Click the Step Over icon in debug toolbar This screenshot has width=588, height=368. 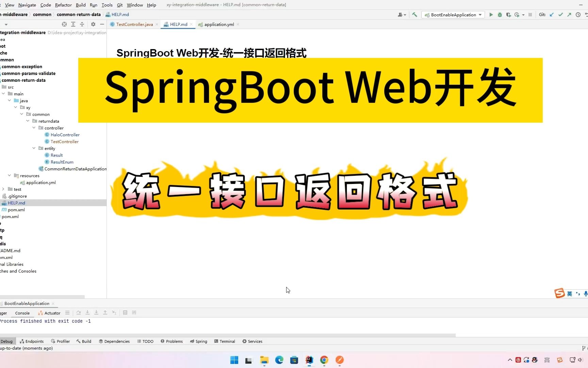[79, 312]
